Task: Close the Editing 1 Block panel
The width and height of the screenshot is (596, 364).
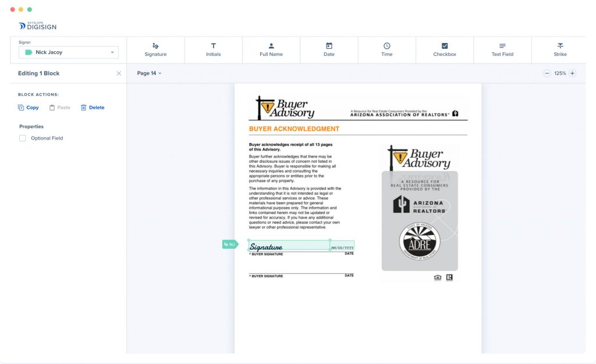Action: tap(119, 73)
